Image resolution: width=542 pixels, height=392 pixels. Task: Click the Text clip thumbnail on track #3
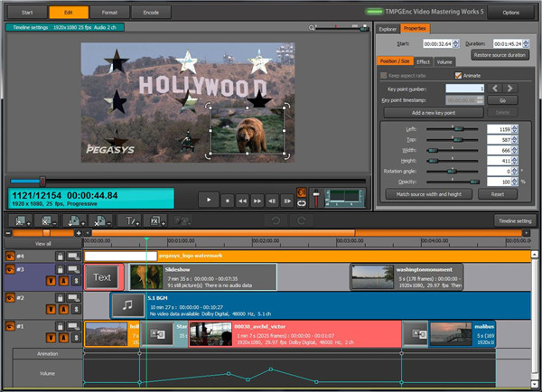point(102,277)
